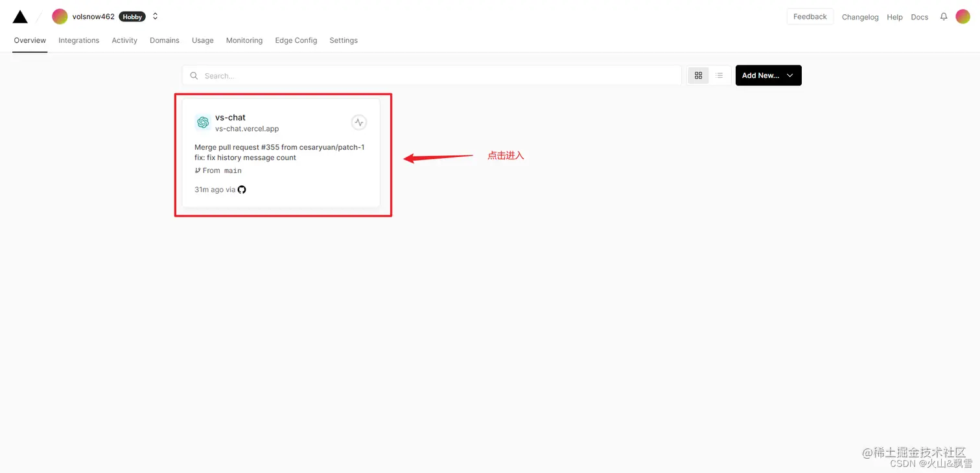The image size is (980, 473).
Task: Click the '31m ago via' timestamp
Action: [215, 190]
